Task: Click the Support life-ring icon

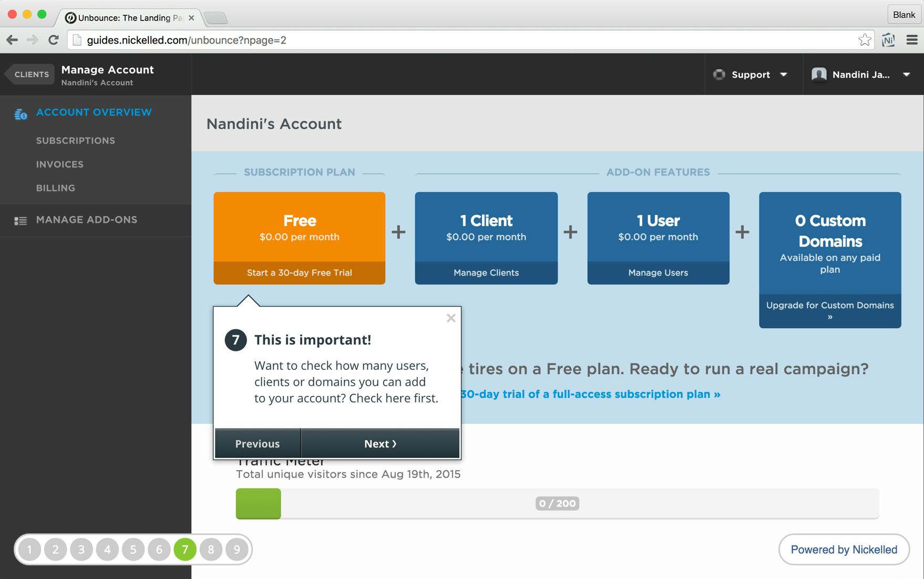Action: click(x=720, y=74)
